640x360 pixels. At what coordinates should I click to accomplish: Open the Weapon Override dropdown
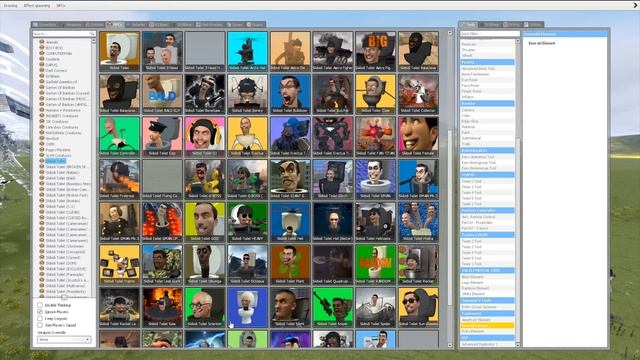tap(64, 340)
